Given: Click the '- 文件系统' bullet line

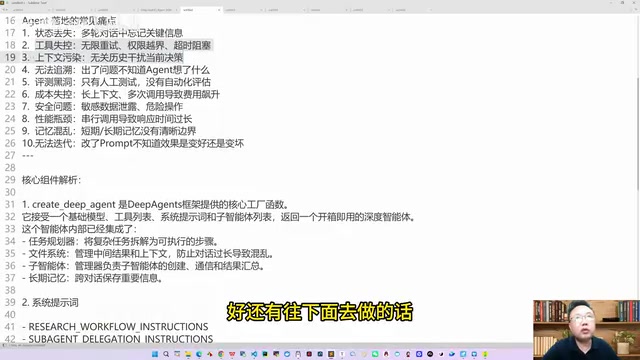Looking at the screenshot, I should click(x=149, y=253).
